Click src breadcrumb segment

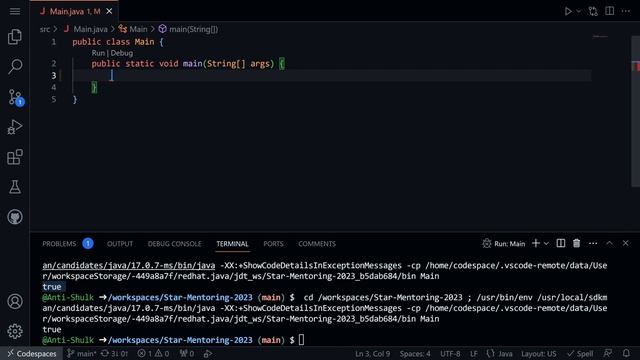coord(45,29)
